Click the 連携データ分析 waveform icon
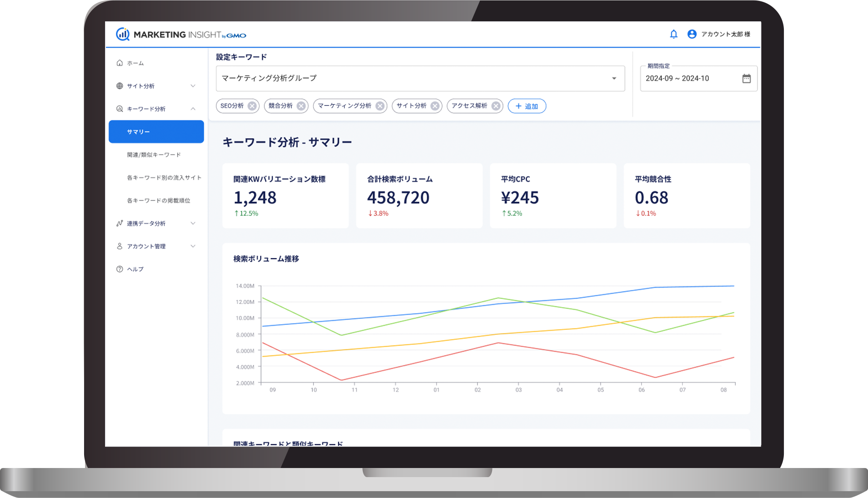Image resolution: width=868 pixels, height=498 pixels. click(120, 223)
